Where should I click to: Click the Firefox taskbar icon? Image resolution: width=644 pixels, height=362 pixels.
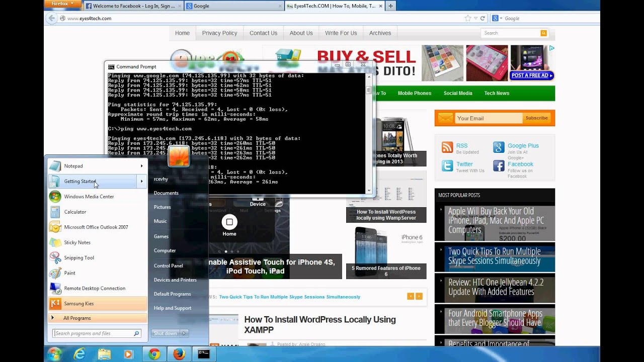[x=179, y=354]
